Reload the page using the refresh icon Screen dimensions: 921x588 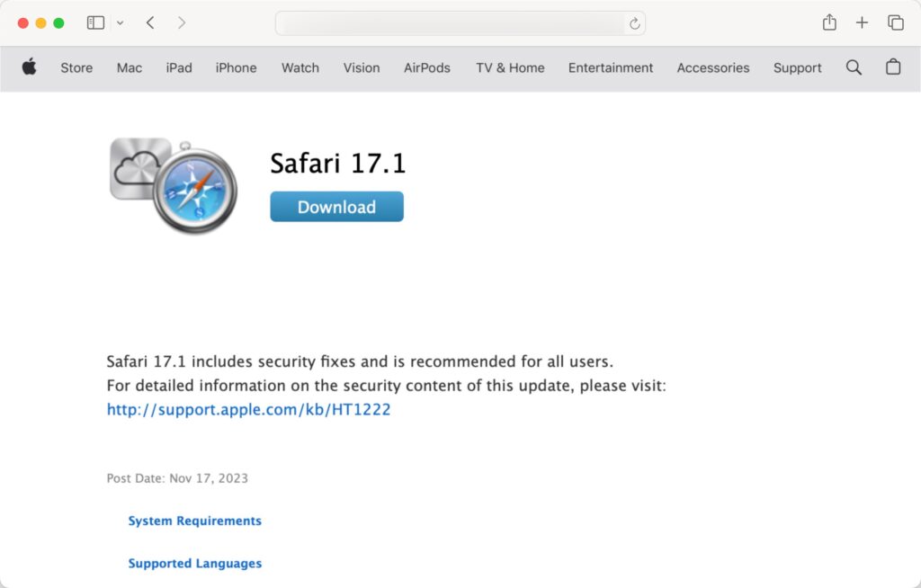(634, 23)
